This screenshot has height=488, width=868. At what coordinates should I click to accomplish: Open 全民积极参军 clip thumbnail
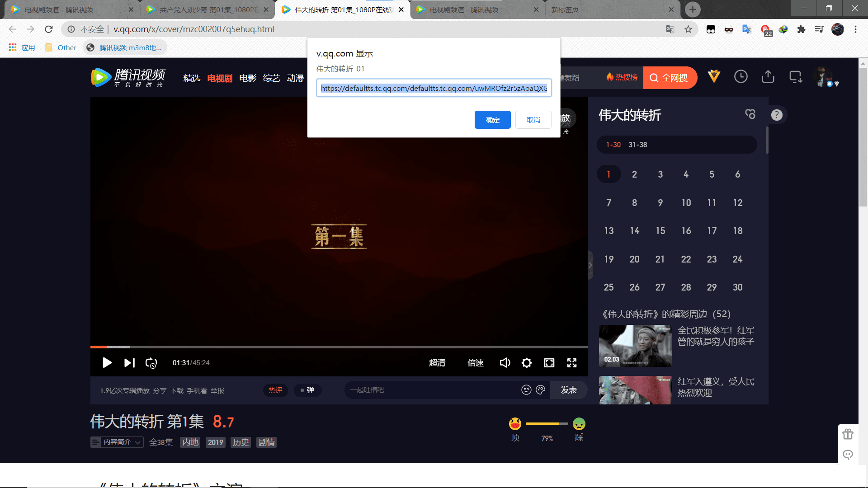635,346
